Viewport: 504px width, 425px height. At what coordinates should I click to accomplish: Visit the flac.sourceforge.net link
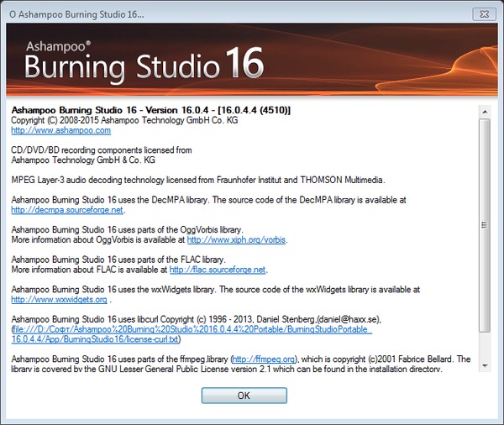218,270
